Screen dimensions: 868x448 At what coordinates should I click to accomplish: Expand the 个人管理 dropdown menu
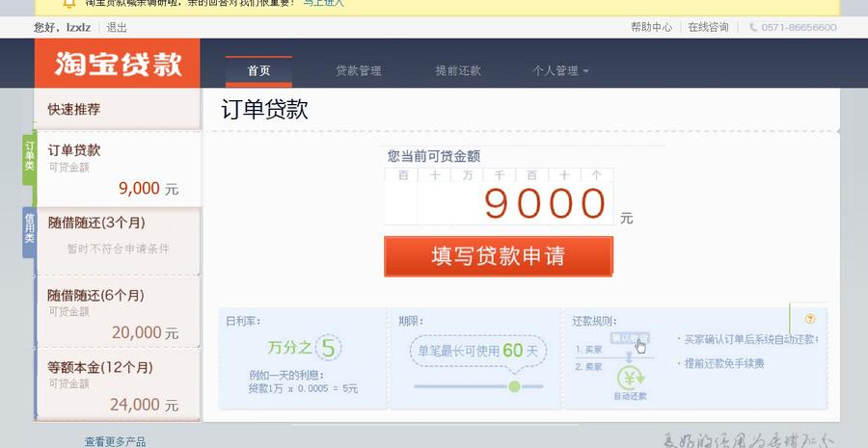click(560, 70)
